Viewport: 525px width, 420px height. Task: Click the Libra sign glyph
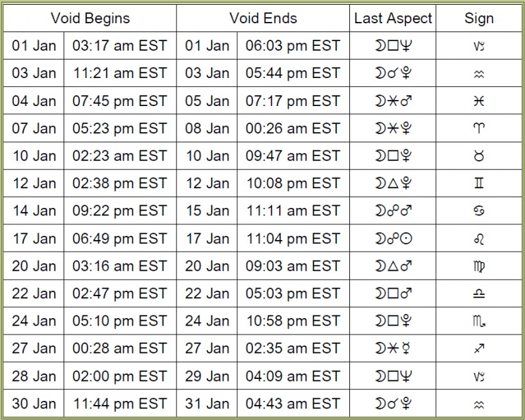479,293
